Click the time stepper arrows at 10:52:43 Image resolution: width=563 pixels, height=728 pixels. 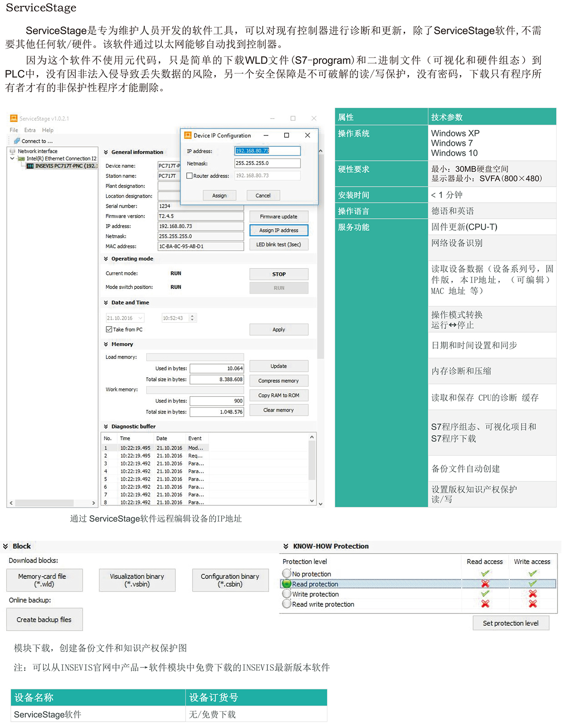[193, 318]
